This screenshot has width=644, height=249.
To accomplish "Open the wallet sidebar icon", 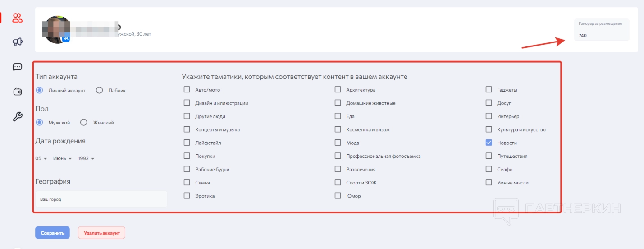I will (x=18, y=92).
